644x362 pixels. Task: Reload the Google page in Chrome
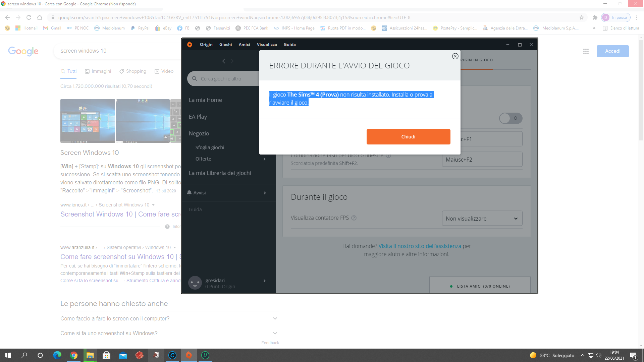pyautogui.click(x=29, y=17)
